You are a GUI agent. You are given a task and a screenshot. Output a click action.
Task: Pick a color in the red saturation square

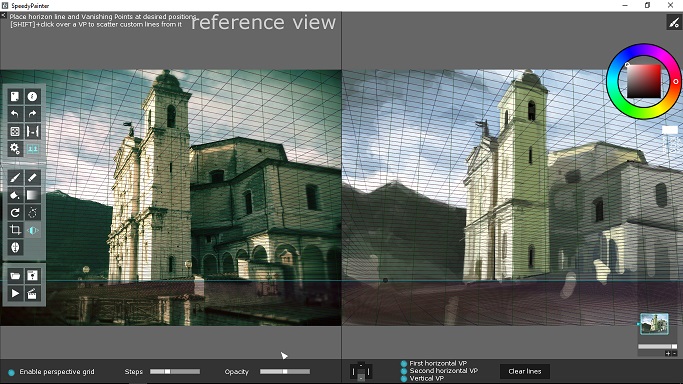point(644,81)
